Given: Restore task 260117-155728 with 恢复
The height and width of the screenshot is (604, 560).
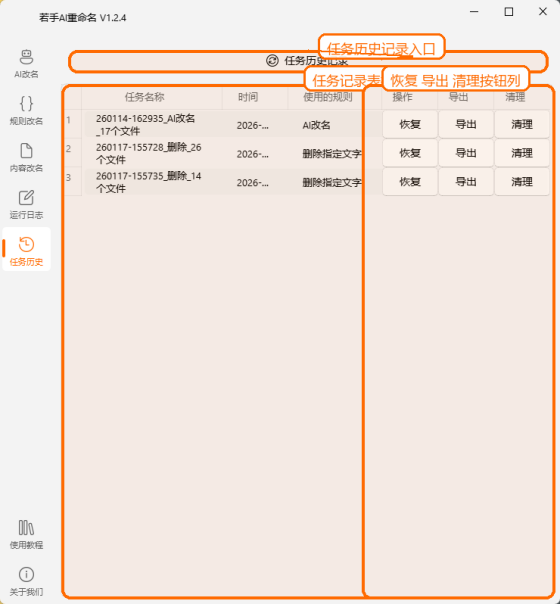Looking at the screenshot, I should pyautogui.click(x=410, y=153).
